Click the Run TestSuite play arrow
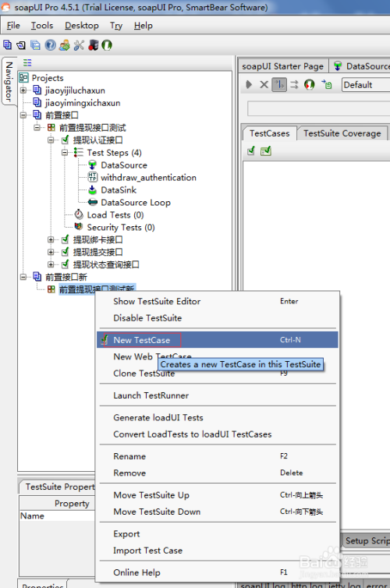 [249, 85]
